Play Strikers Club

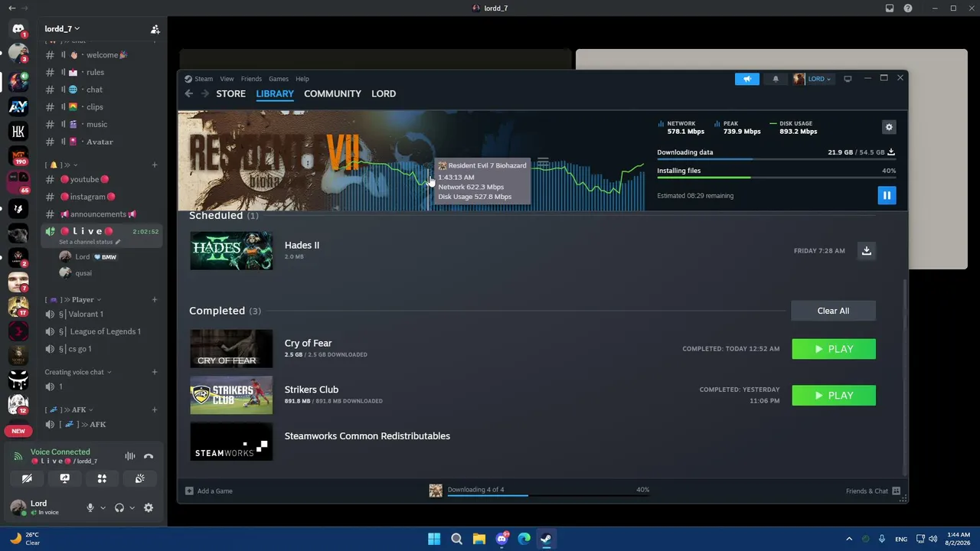(x=834, y=396)
